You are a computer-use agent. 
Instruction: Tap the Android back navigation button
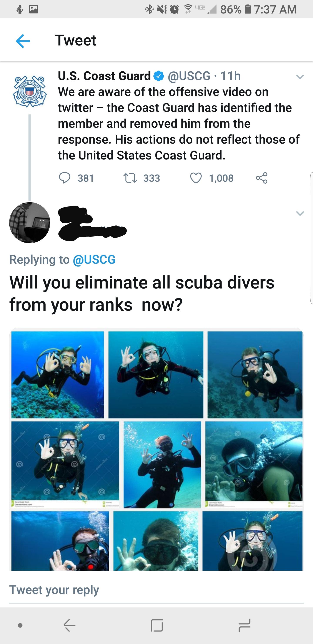tap(69, 626)
